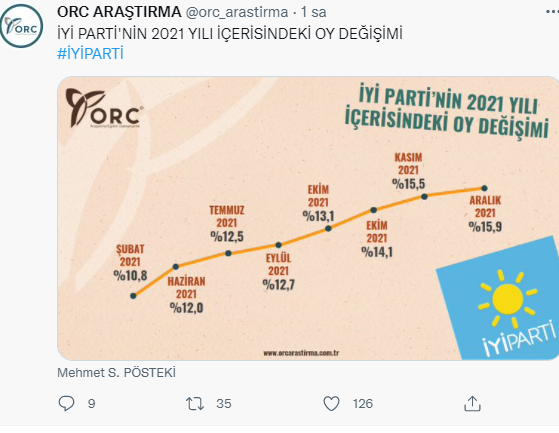Click the reply speech bubble icon

(66, 403)
